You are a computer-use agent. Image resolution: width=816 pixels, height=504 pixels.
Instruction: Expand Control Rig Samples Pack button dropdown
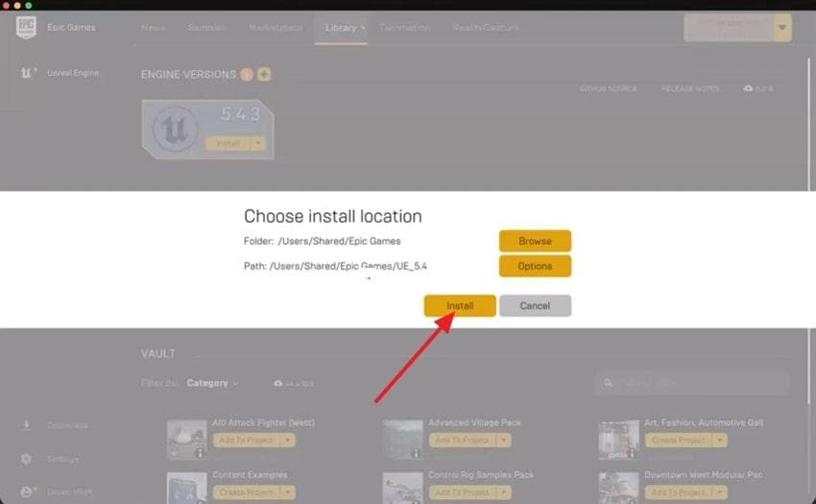pyautogui.click(x=504, y=492)
